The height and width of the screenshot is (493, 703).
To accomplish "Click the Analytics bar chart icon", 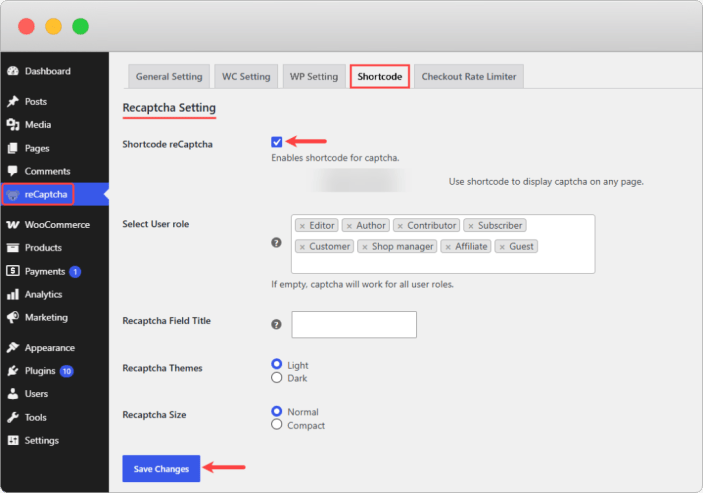I will (13, 294).
